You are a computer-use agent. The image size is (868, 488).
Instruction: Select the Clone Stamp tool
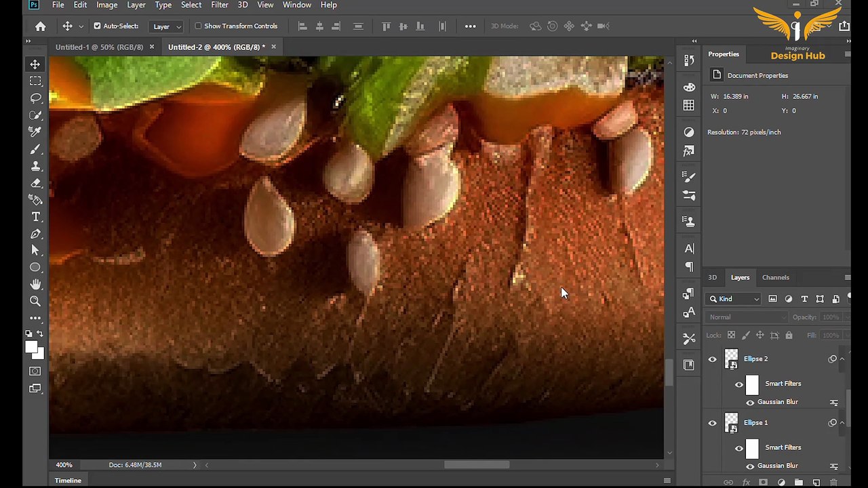pyautogui.click(x=35, y=166)
